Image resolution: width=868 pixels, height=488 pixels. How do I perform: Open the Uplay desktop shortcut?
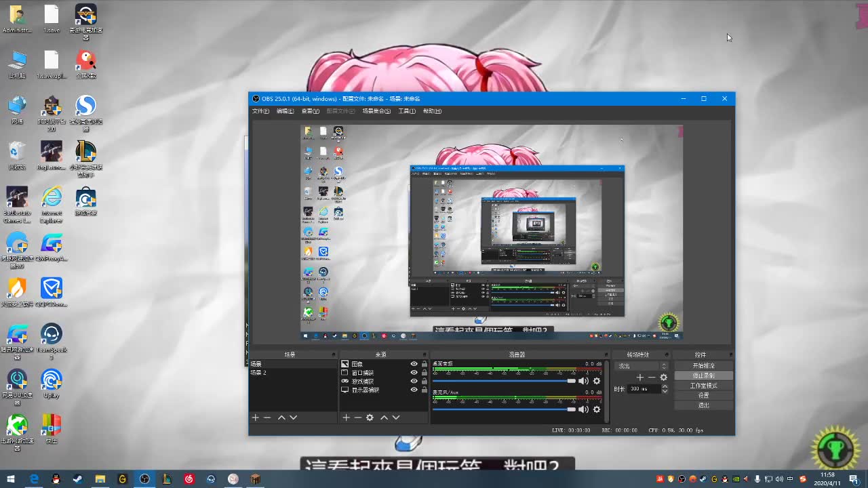52,384
